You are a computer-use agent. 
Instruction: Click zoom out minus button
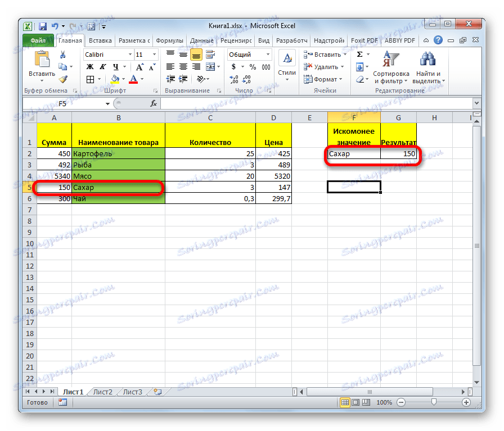pos(401,402)
